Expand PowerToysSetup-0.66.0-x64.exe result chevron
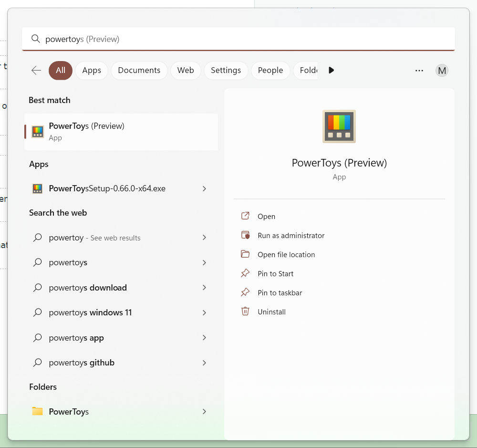Screen dimensions: 477x448 pos(205,189)
